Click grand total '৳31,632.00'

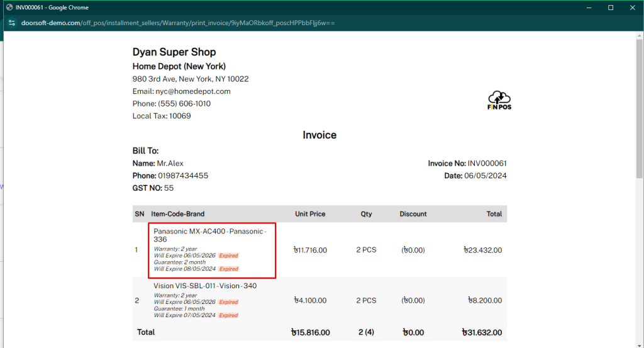[482, 332]
